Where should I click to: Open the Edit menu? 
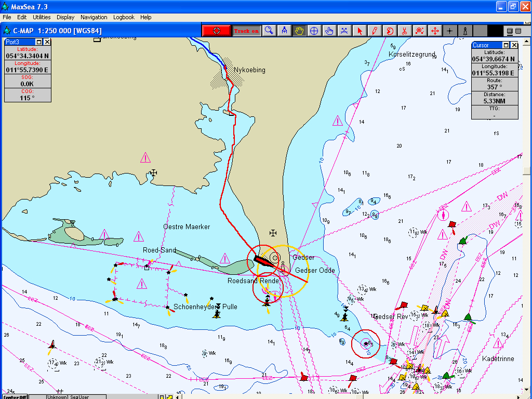tap(22, 17)
